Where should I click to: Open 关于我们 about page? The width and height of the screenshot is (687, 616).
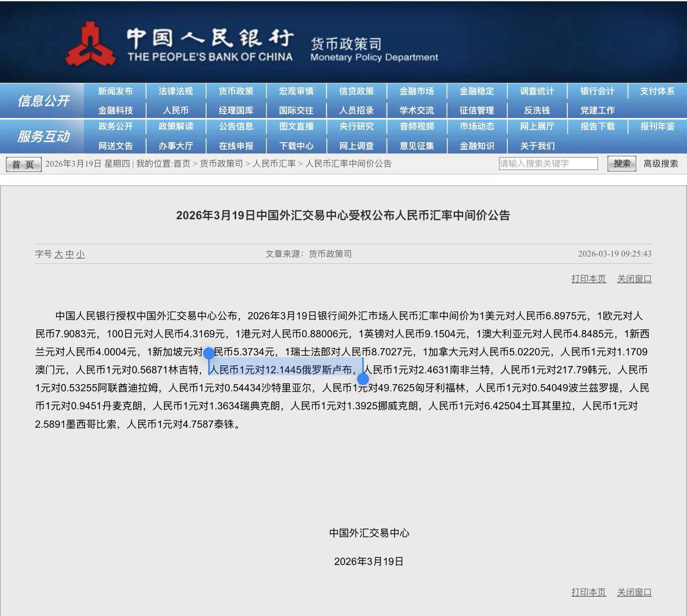(537, 146)
